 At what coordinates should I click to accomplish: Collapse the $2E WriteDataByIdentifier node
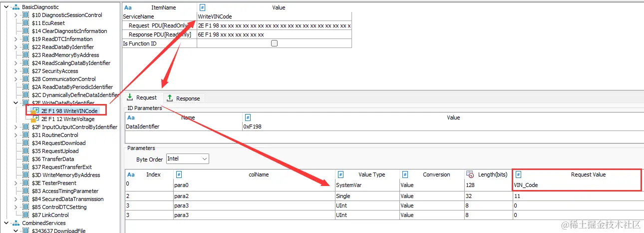click(x=16, y=103)
